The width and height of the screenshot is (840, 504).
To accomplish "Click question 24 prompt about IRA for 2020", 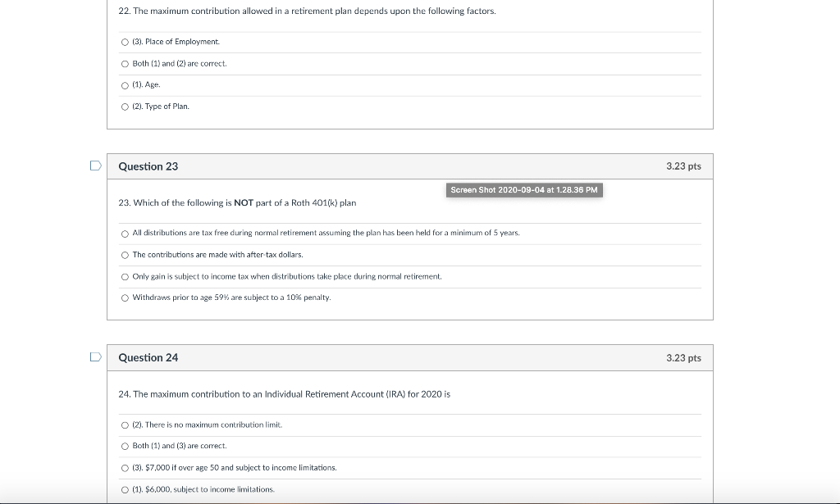I will (285, 394).
